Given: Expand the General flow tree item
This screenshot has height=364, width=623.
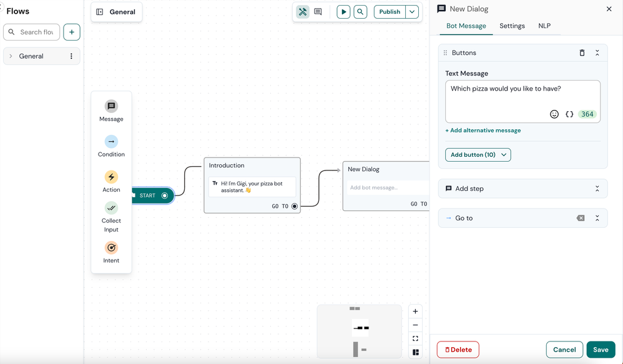Looking at the screenshot, I should pos(11,56).
